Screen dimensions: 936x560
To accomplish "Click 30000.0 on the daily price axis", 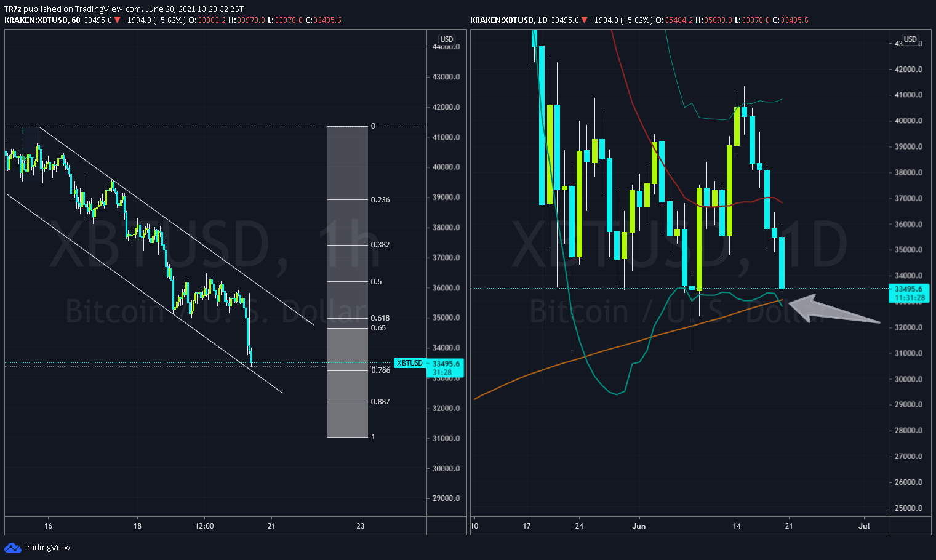I will click(909, 379).
